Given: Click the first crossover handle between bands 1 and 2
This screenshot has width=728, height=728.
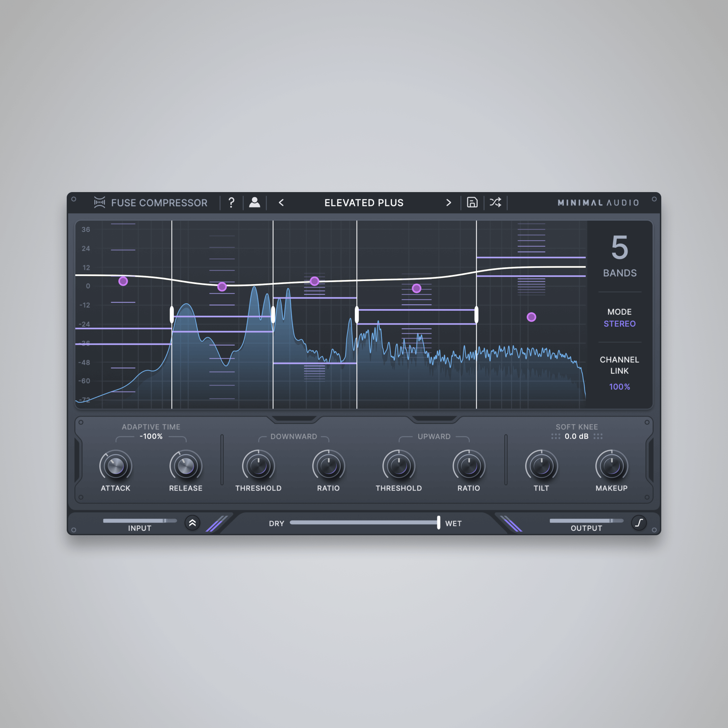Looking at the screenshot, I should (172, 314).
